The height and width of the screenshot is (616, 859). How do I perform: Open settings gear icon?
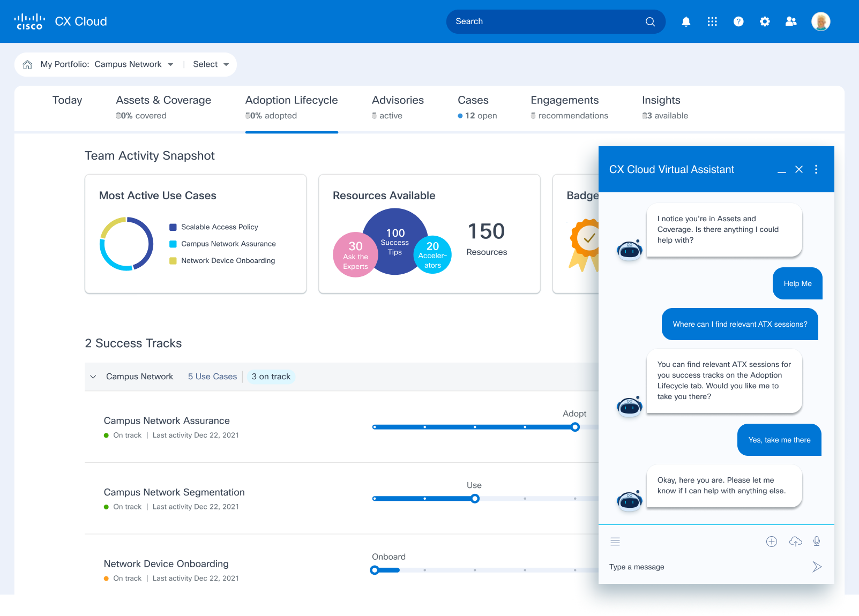point(765,21)
